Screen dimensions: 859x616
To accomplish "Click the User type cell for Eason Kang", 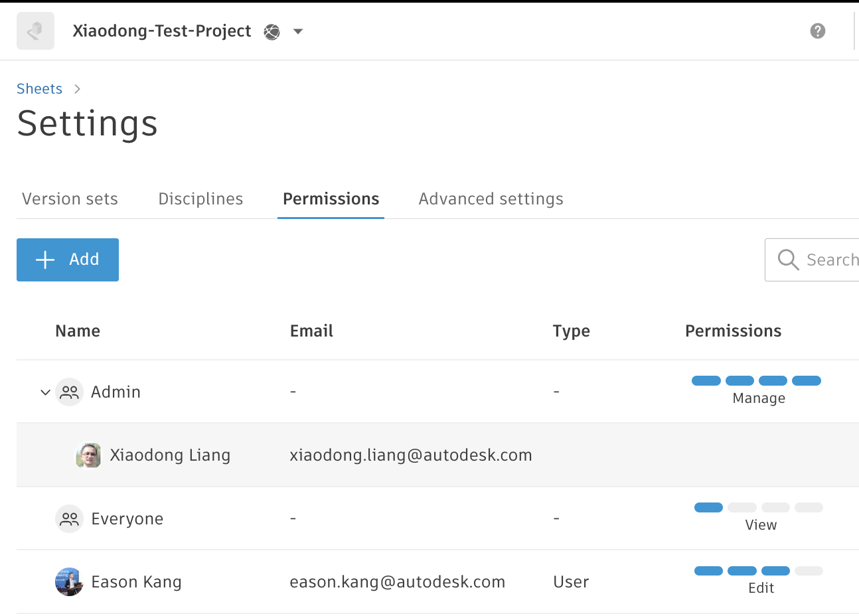I will [571, 582].
